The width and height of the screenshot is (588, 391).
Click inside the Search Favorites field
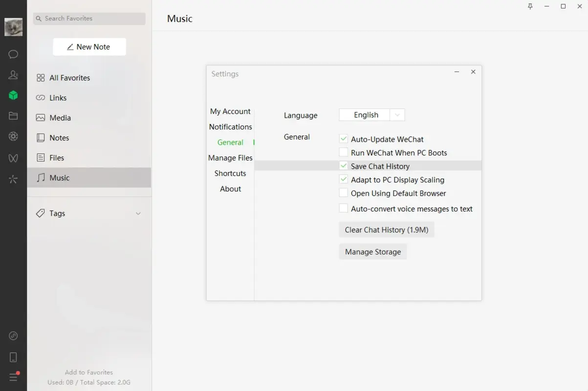[x=89, y=18]
